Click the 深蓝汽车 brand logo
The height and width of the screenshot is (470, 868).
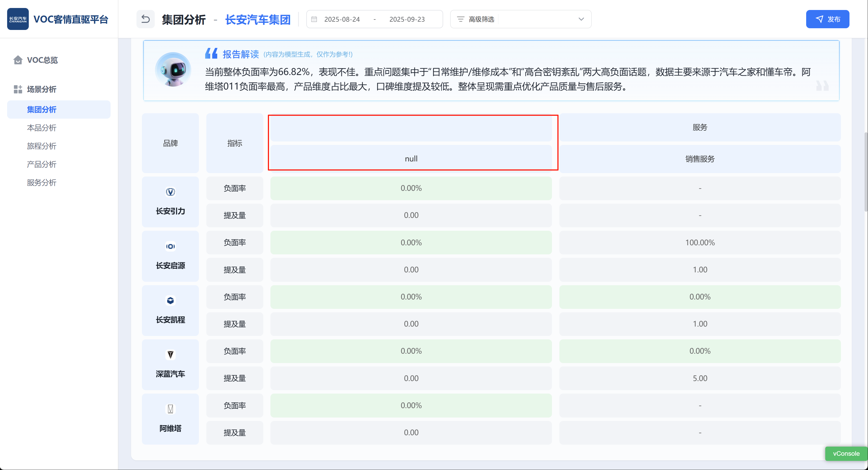pyautogui.click(x=170, y=355)
